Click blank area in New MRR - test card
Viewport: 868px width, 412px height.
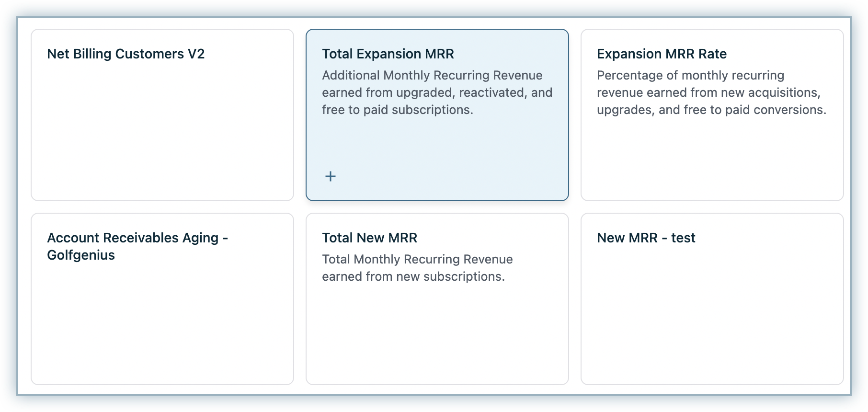click(712, 316)
